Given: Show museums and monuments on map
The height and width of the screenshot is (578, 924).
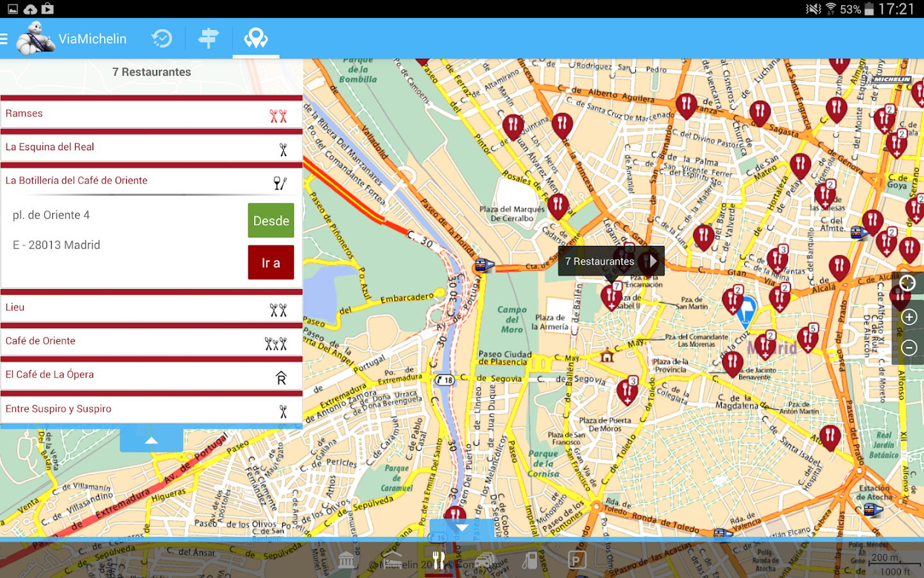Looking at the screenshot, I should click(x=346, y=560).
